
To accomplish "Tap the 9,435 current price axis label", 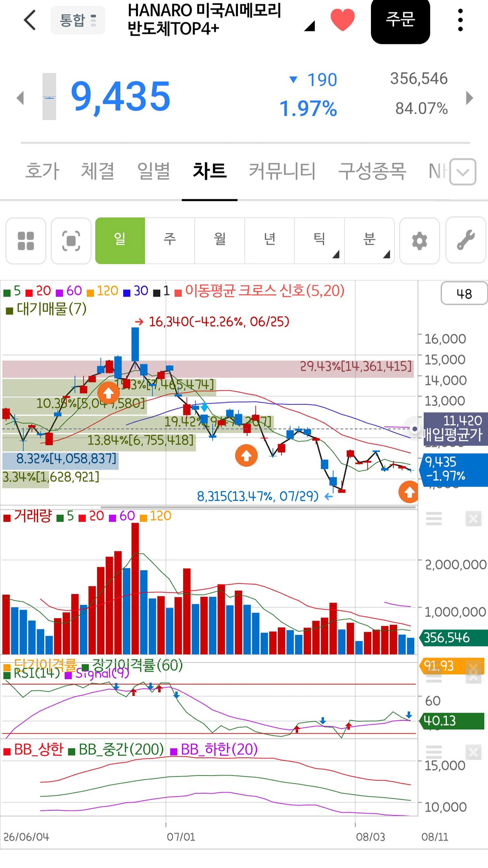I will 454,469.
